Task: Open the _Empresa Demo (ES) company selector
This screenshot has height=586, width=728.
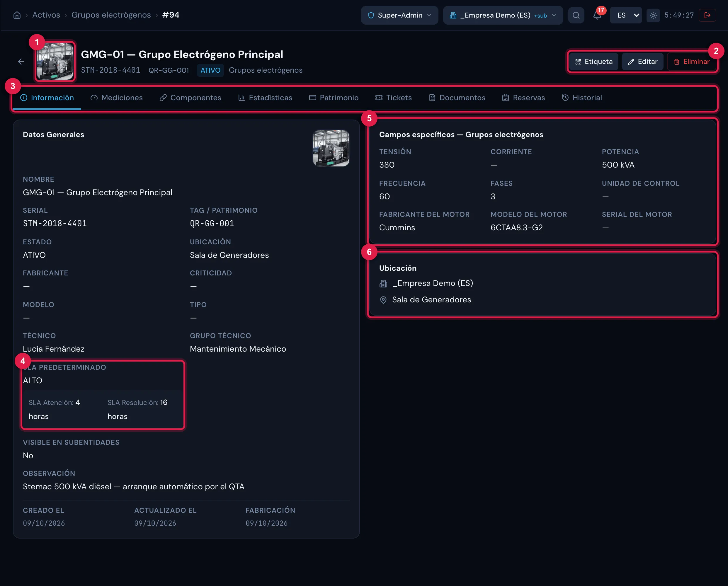Action: coord(503,15)
